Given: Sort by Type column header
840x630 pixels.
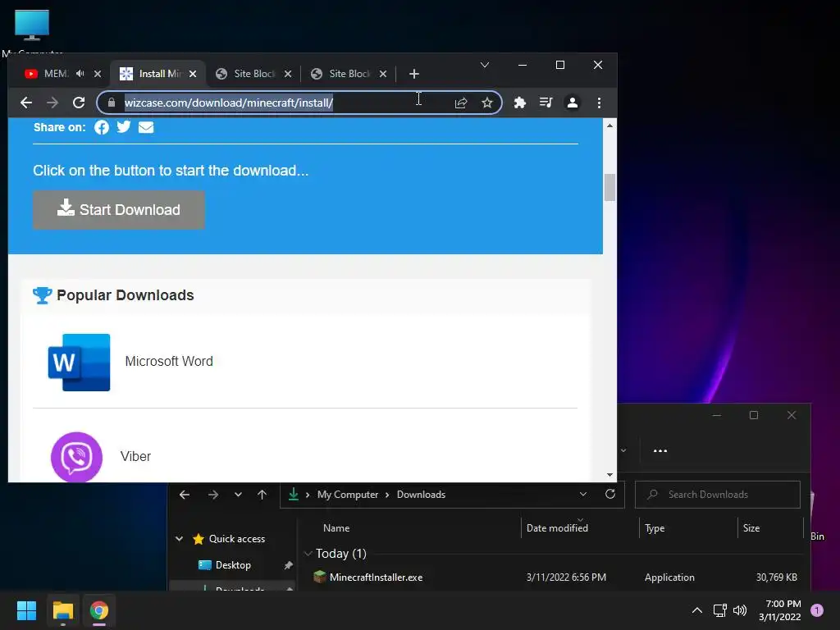Looking at the screenshot, I should pyautogui.click(x=655, y=528).
